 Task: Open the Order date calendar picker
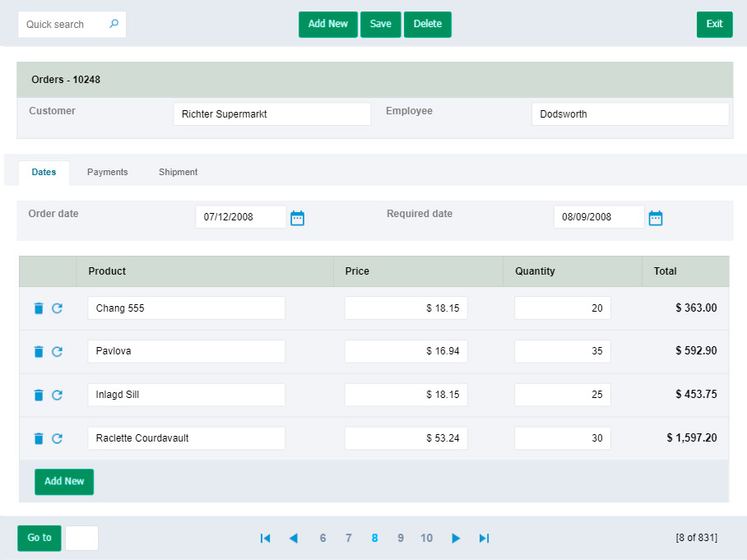tap(298, 218)
